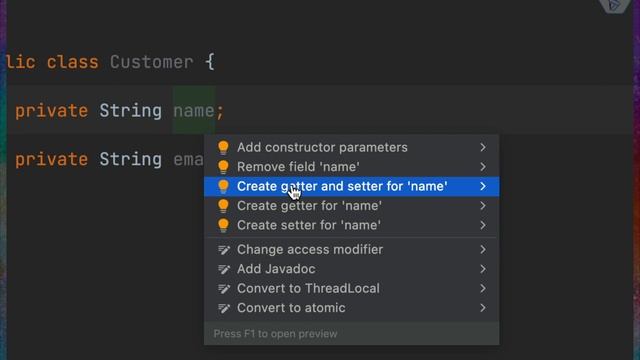The width and height of the screenshot is (640, 360).
Task: Expand submenu arrow for 'Remove field name'
Action: [x=483, y=167]
